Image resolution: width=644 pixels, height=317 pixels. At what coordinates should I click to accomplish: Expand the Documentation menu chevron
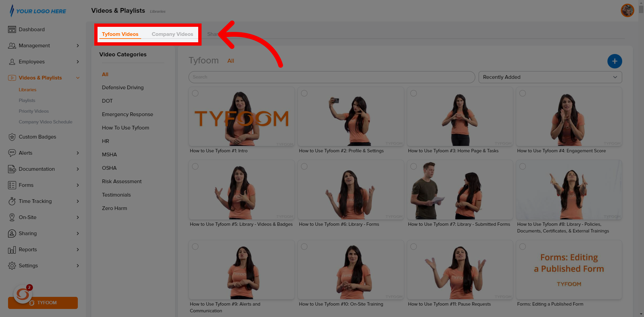pyautogui.click(x=78, y=169)
